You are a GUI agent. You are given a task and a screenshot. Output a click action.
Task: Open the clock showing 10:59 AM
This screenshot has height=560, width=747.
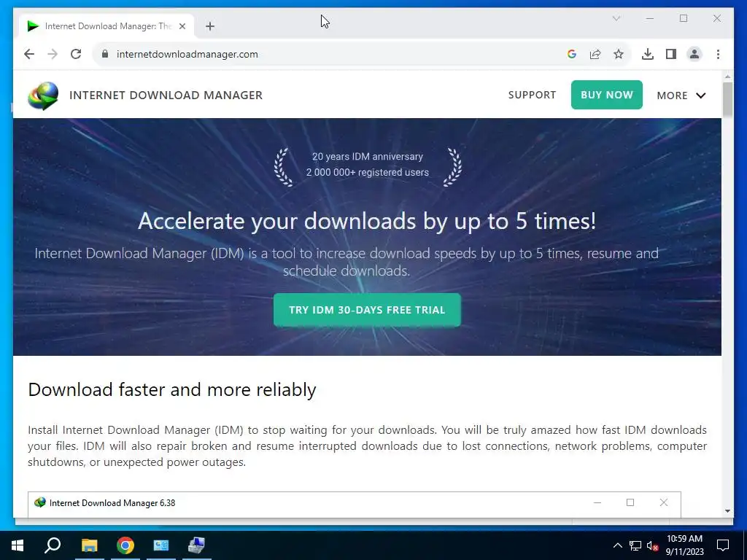pyautogui.click(x=684, y=545)
